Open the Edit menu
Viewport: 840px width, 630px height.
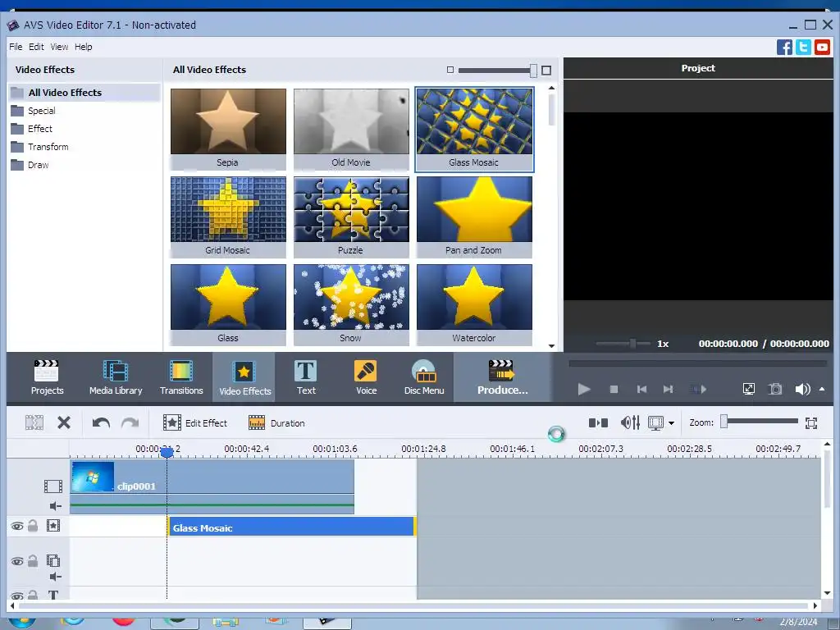pyautogui.click(x=36, y=47)
